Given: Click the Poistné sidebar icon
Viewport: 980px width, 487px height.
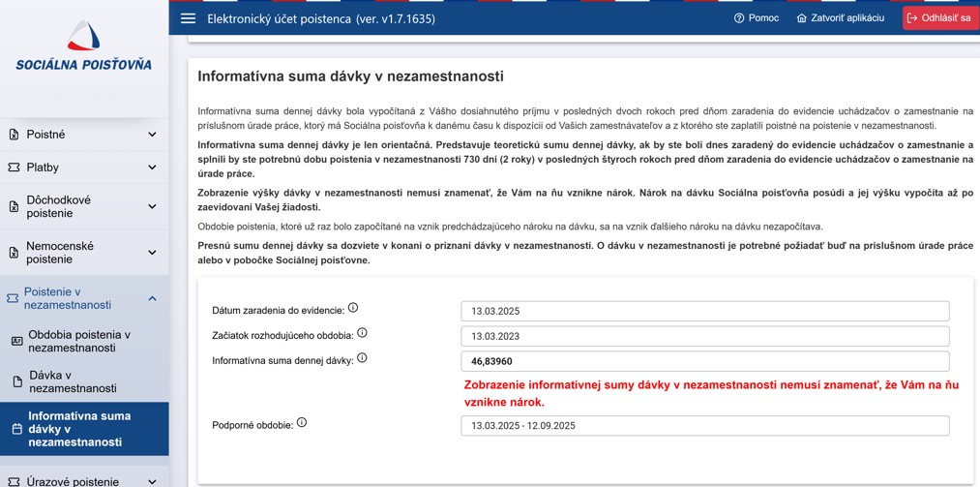Looking at the screenshot, I should [14, 135].
